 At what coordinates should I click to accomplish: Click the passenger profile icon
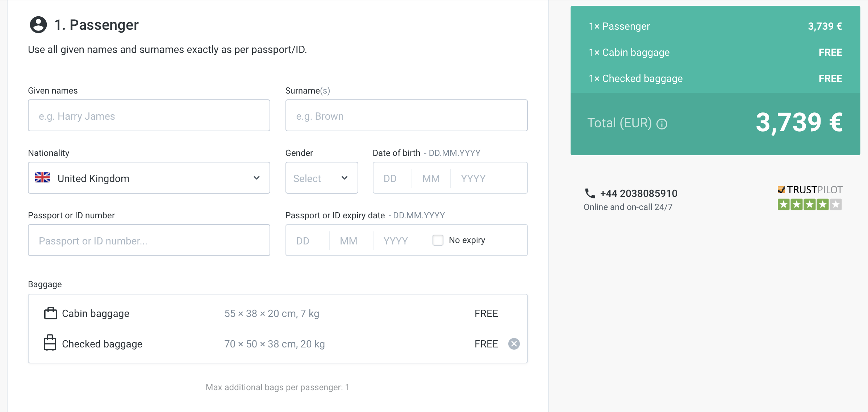pyautogui.click(x=38, y=25)
